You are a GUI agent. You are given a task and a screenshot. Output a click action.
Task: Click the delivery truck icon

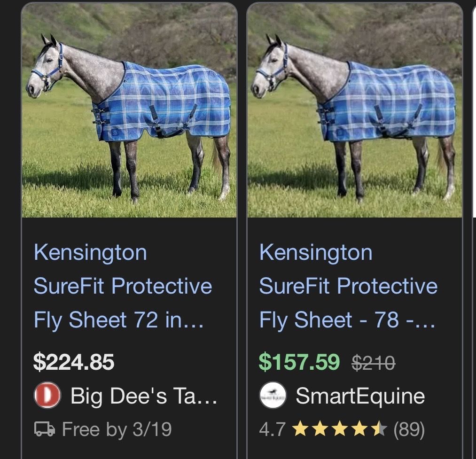point(45,428)
